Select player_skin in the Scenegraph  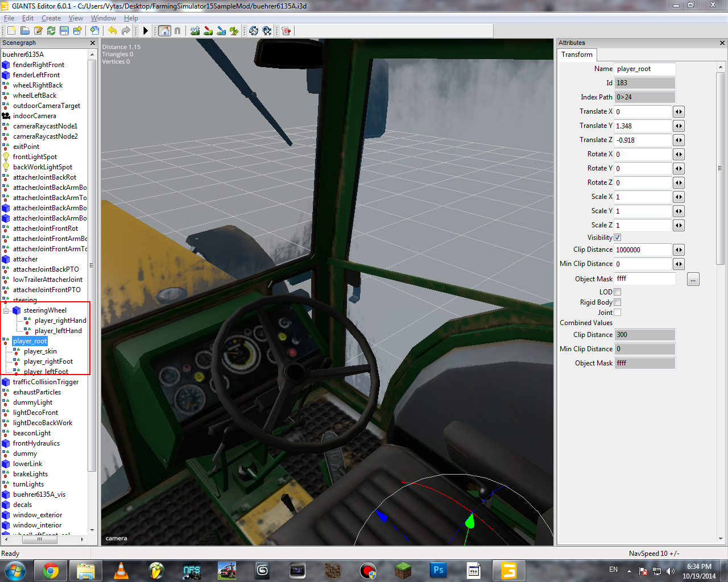coord(40,351)
